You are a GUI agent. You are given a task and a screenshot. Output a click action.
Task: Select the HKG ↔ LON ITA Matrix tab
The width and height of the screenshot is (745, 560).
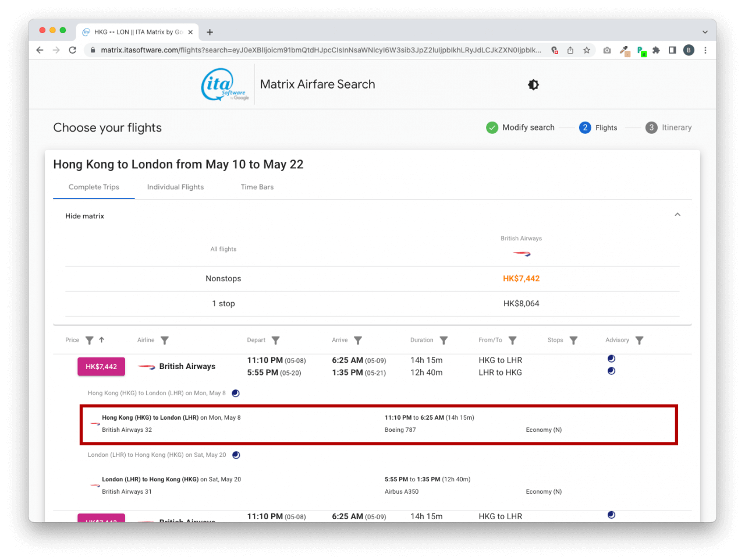coord(138,32)
